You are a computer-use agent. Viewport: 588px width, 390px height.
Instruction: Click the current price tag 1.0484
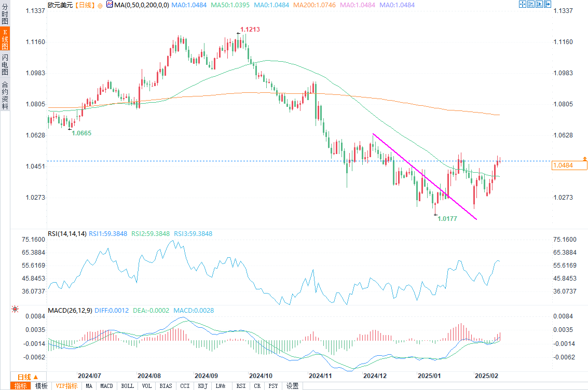(569, 165)
